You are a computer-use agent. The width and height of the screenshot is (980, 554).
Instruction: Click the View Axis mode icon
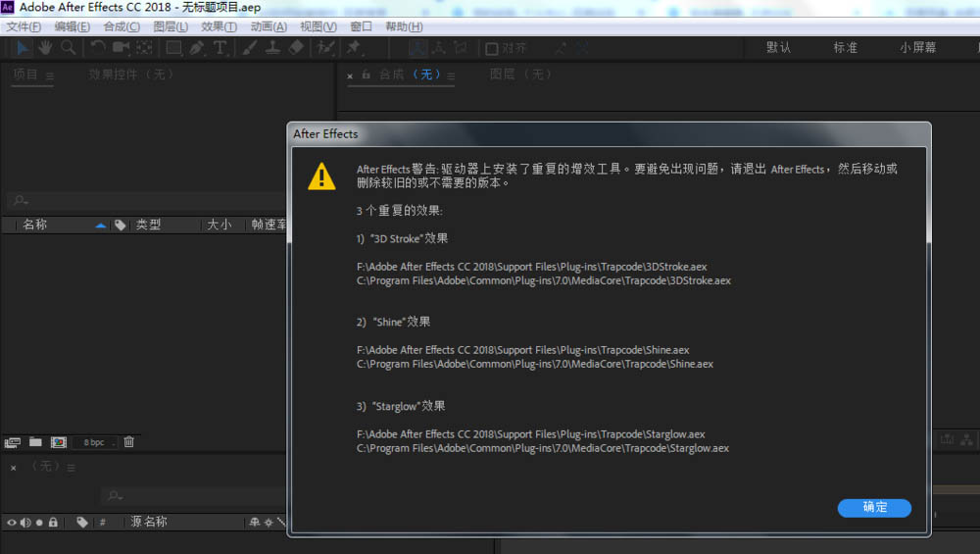(461, 47)
